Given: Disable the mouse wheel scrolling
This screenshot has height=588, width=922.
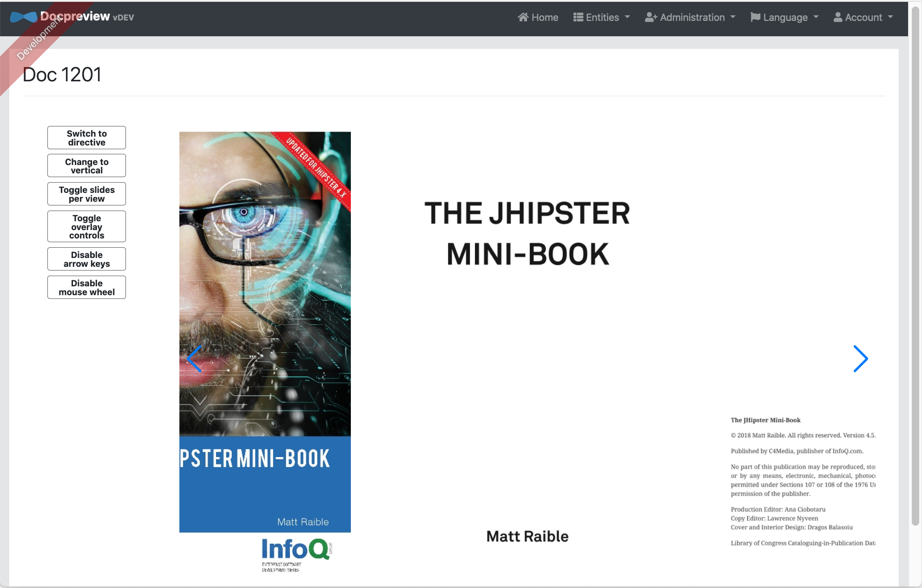Looking at the screenshot, I should 86,287.
